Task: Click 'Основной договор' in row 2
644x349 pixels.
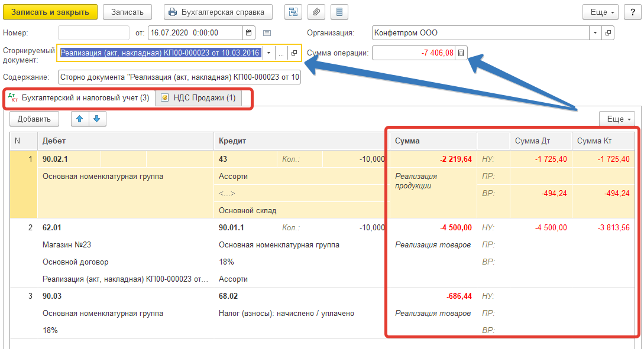Action: click(76, 262)
